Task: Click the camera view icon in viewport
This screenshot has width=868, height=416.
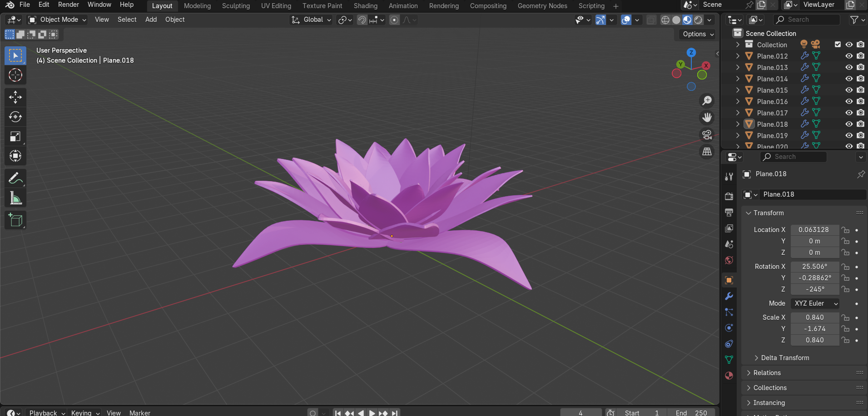Action: 707,135
